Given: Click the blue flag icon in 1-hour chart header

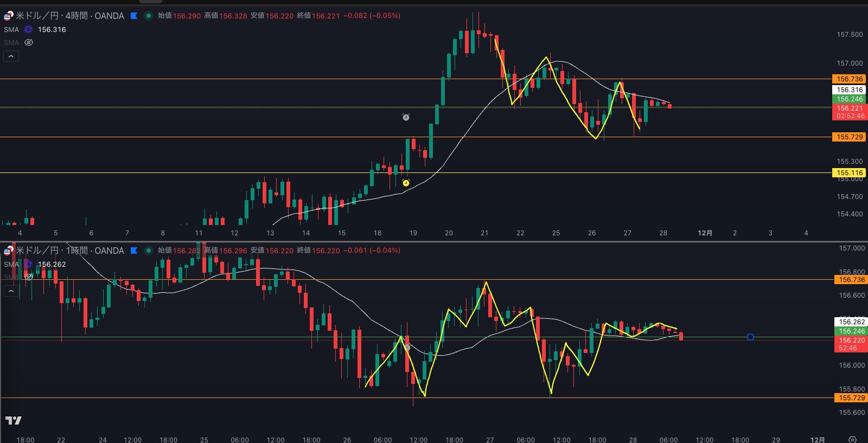Looking at the screenshot, I should pos(134,251).
